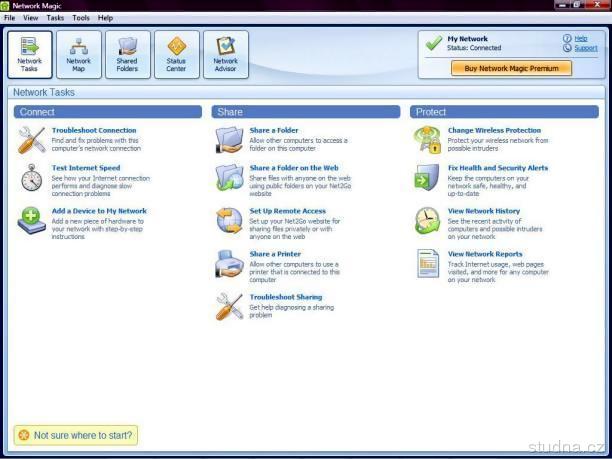Click the wrench and screwdriver Troubleshoot Connection icon
The height and width of the screenshot is (459, 612).
31,140
